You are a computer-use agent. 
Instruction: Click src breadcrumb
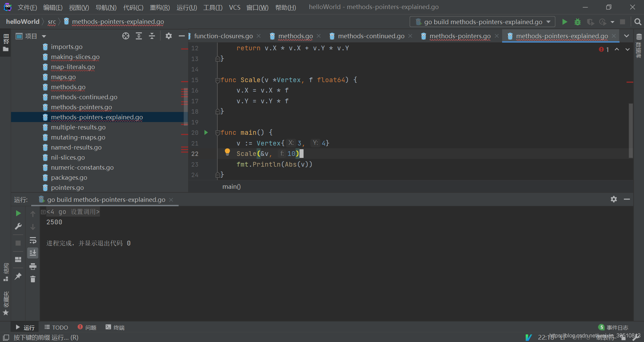[x=52, y=21]
